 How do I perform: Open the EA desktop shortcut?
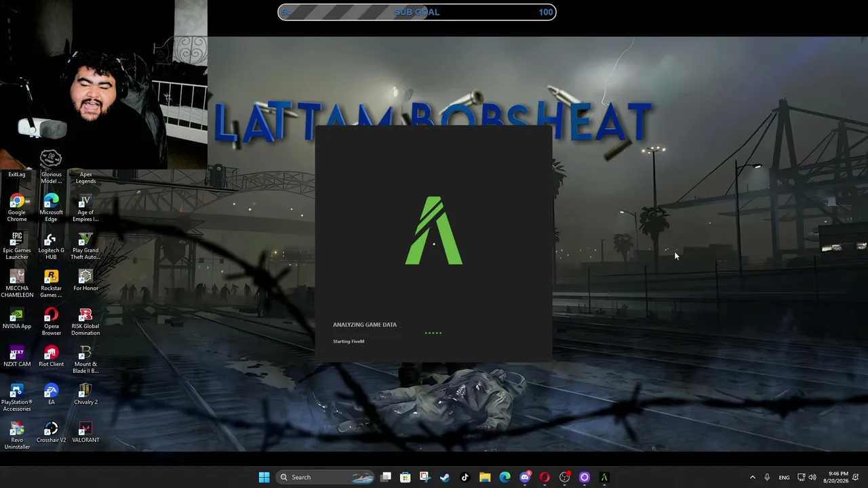click(51, 394)
